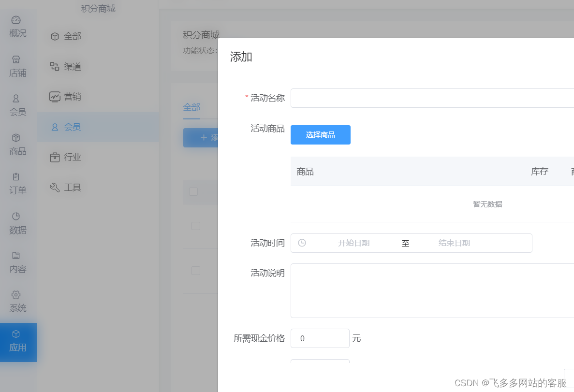Click the 结束日期 end date field
The width and height of the screenshot is (574, 392).
[x=454, y=243]
